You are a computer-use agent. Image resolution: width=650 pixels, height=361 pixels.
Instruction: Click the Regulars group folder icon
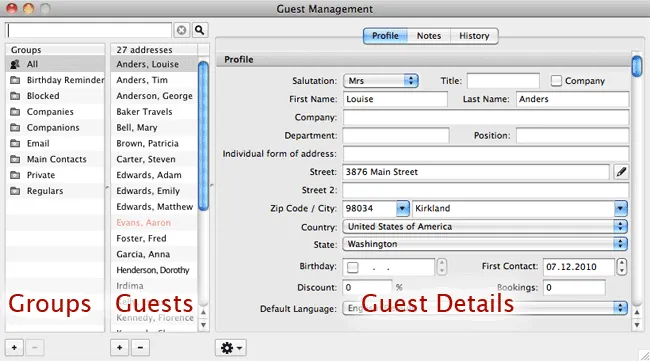15,191
